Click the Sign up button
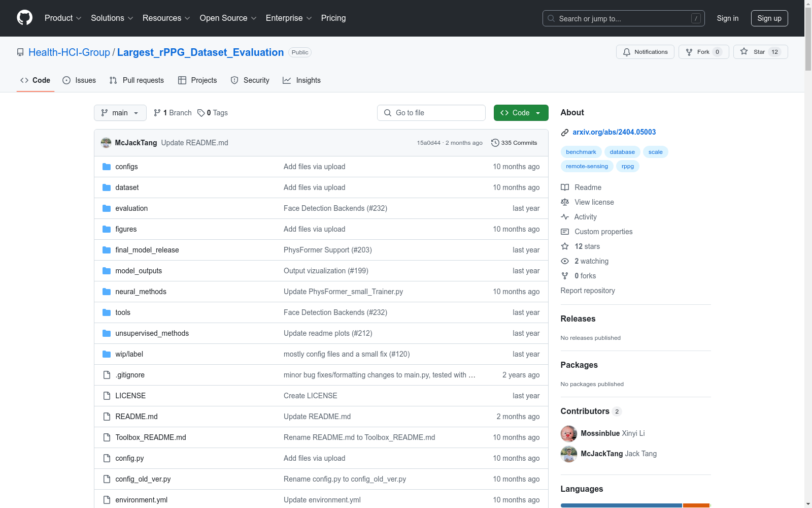812x508 pixels. (769, 18)
